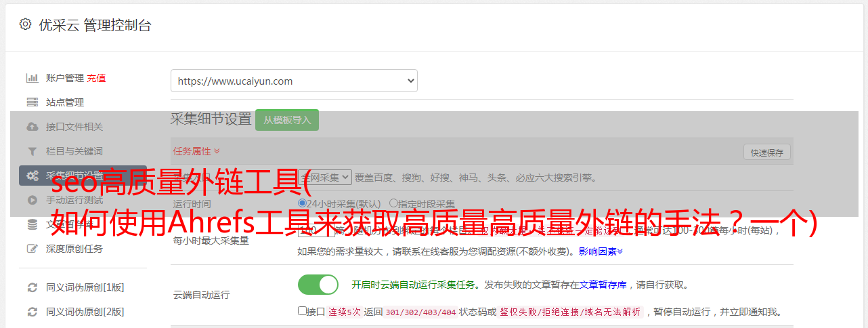Open 手动运行测试 in the sidebar
The height and width of the screenshot is (328, 868).
pyautogui.click(x=74, y=200)
